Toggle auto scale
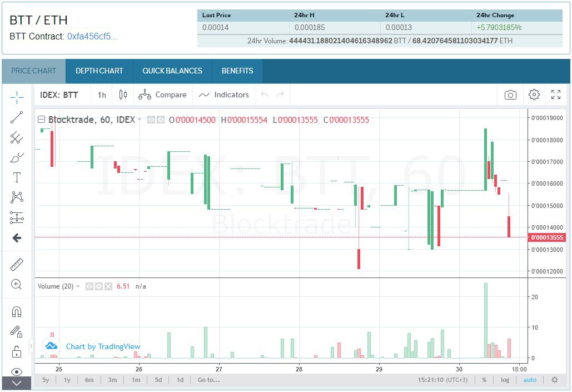 coord(530,380)
